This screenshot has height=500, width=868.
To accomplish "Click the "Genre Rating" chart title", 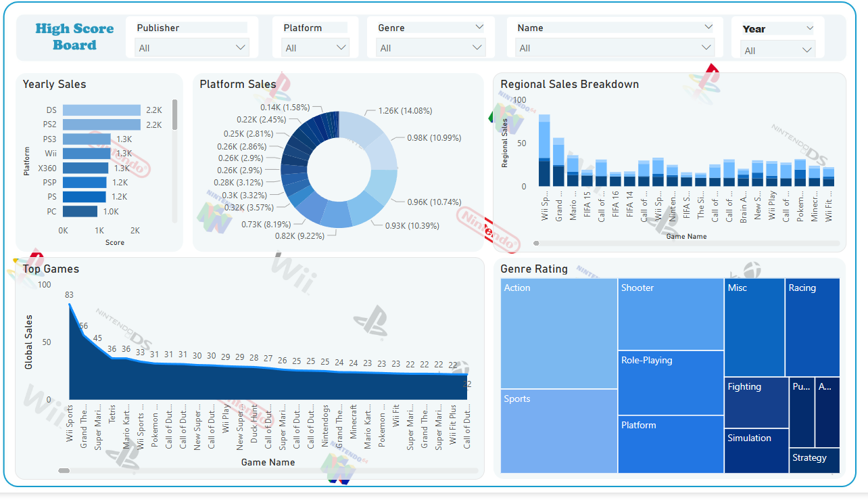I will click(x=534, y=269).
